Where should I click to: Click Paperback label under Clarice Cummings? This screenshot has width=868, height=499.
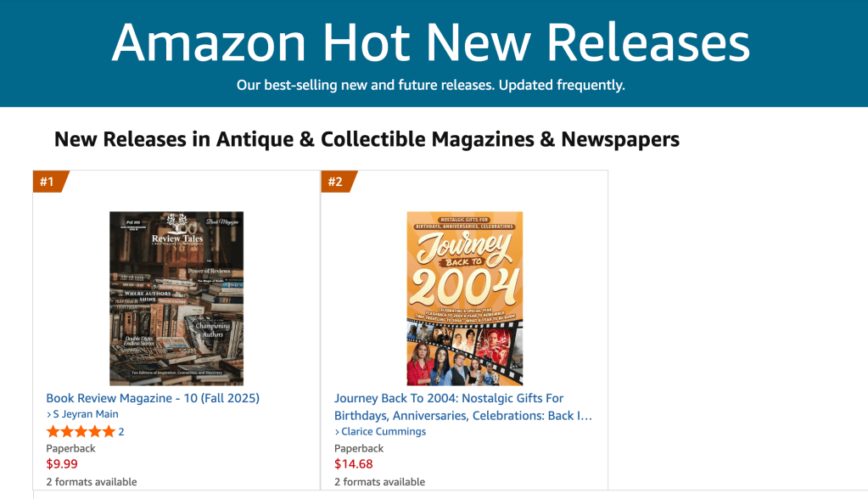[359, 448]
